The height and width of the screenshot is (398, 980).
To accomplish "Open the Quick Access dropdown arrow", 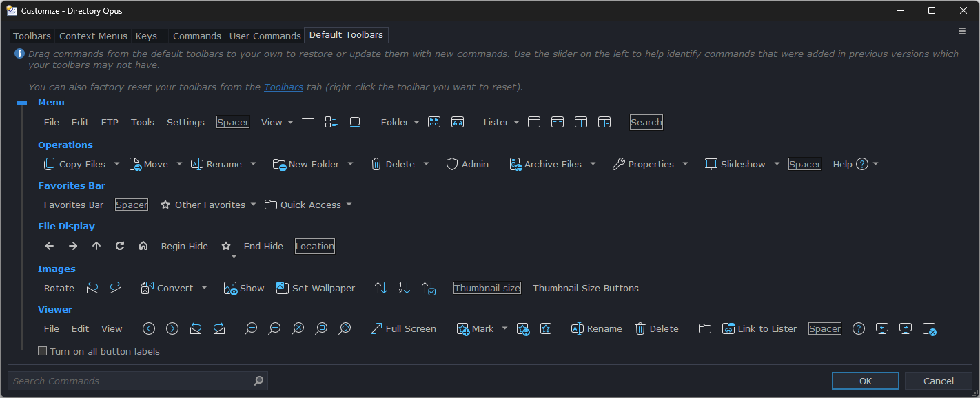I will click(x=349, y=205).
